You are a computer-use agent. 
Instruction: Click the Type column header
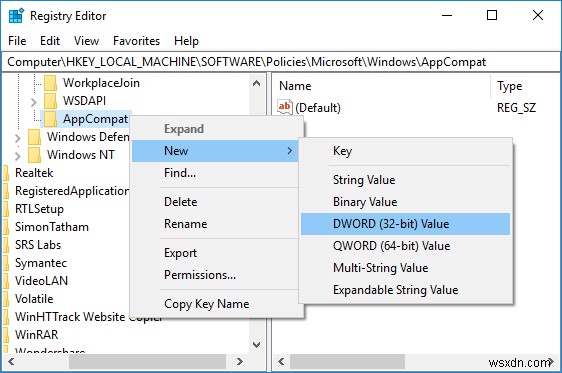tap(510, 86)
